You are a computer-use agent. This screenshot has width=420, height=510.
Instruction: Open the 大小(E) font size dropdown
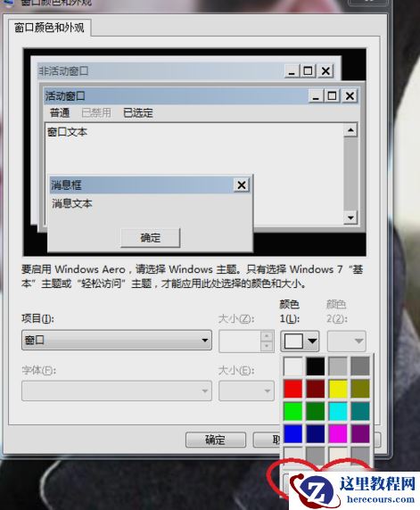(246, 391)
